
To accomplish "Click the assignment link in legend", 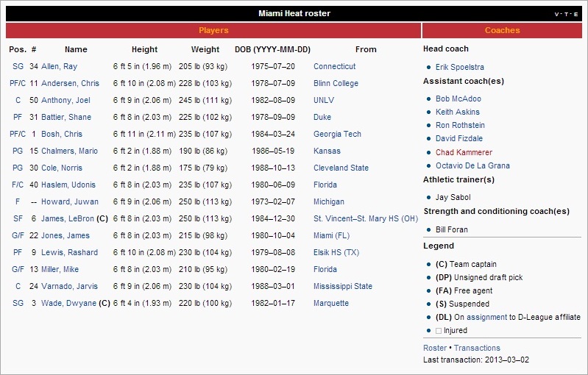I will (x=486, y=317).
